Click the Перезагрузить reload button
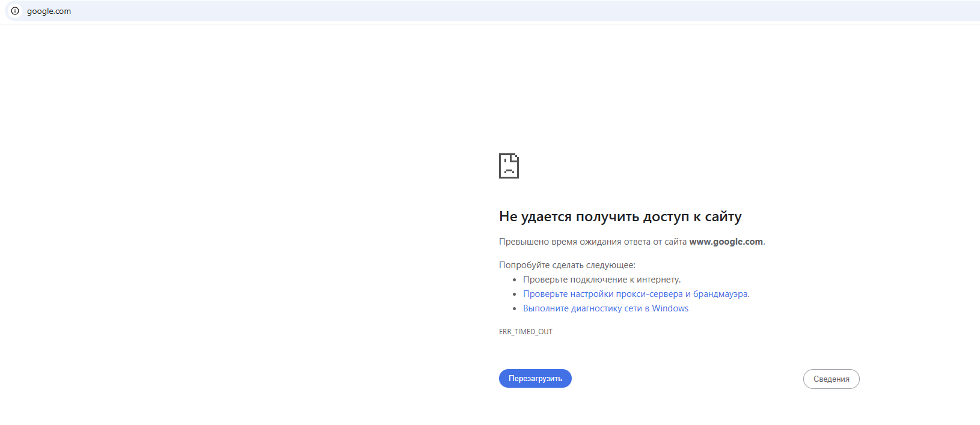Viewport: 980px width, 425px height. point(535,379)
